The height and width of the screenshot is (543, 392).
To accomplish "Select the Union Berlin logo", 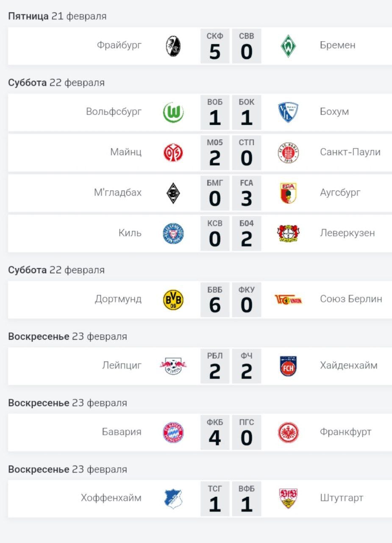I will 288,300.
